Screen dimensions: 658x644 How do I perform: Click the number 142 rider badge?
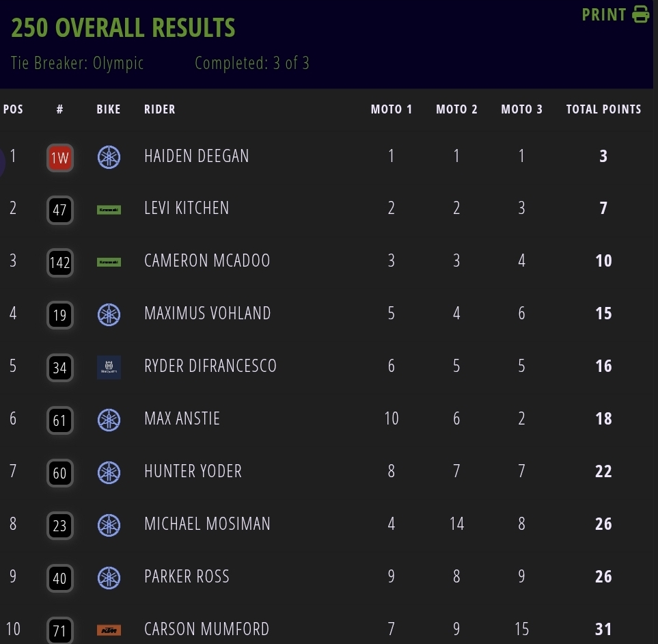[x=59, y=263]
